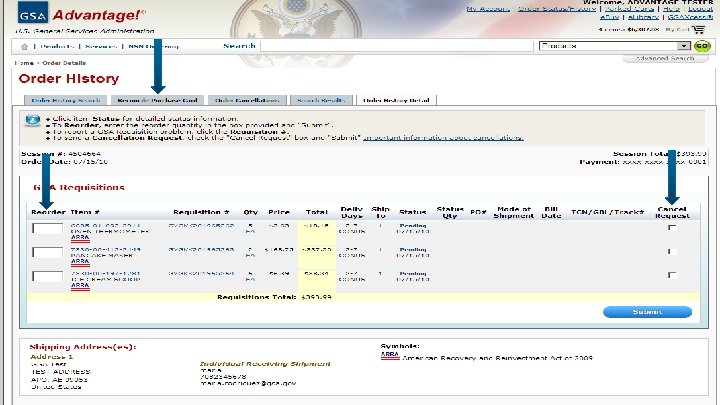Open requisition number of Ice Cream Scoop row

[201, 273]
